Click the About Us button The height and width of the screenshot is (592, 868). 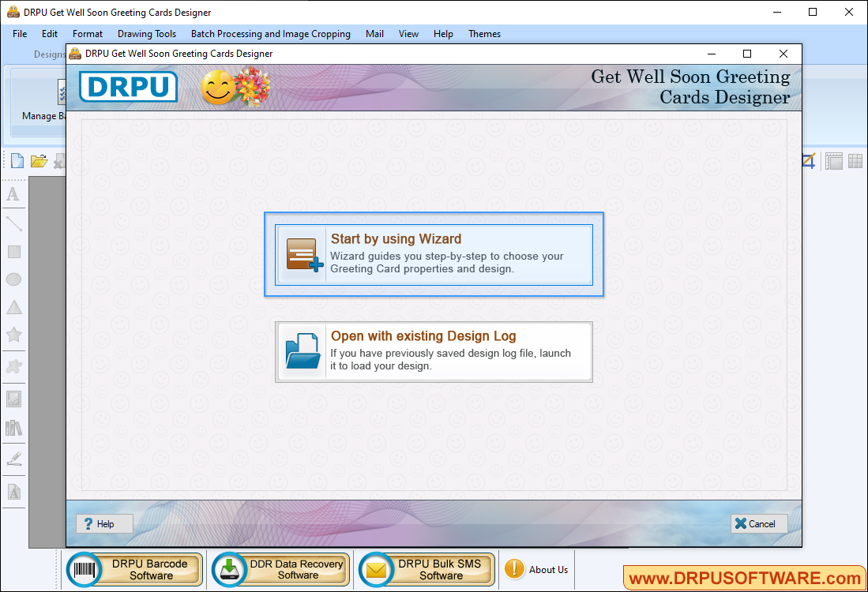(537, 570)
